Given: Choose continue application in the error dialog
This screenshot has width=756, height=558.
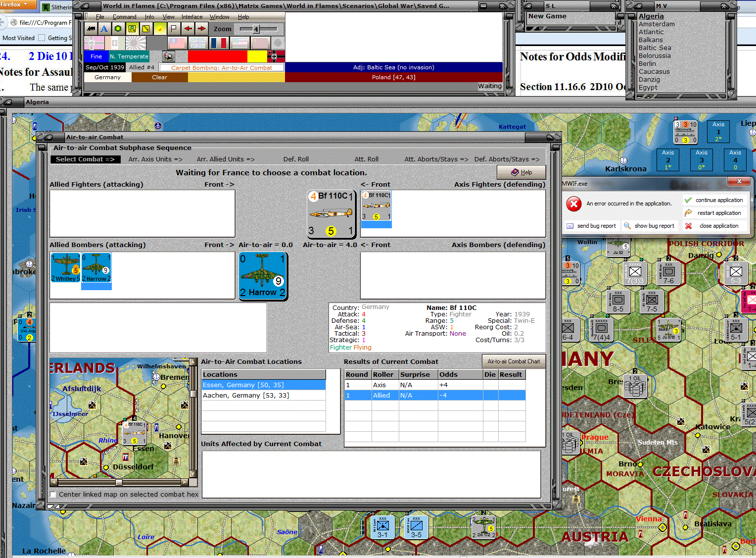Looking at the screenshot, I should click(714, 200).
